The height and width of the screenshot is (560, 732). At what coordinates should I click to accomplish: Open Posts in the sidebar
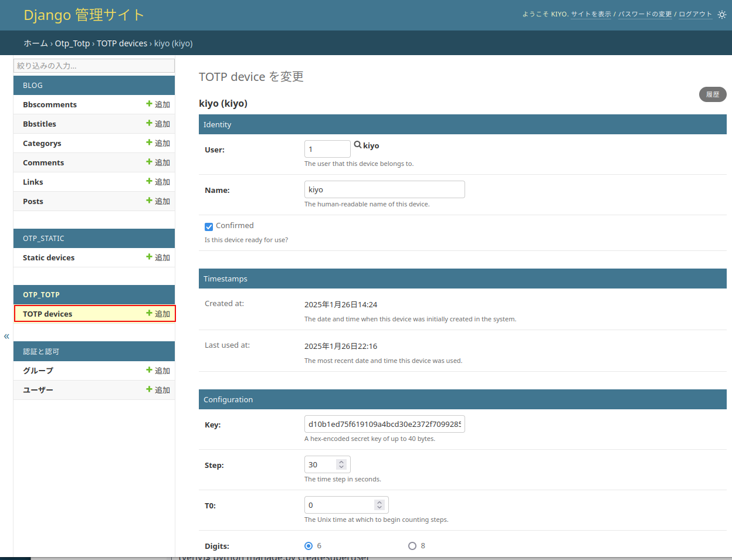point(33,201)
